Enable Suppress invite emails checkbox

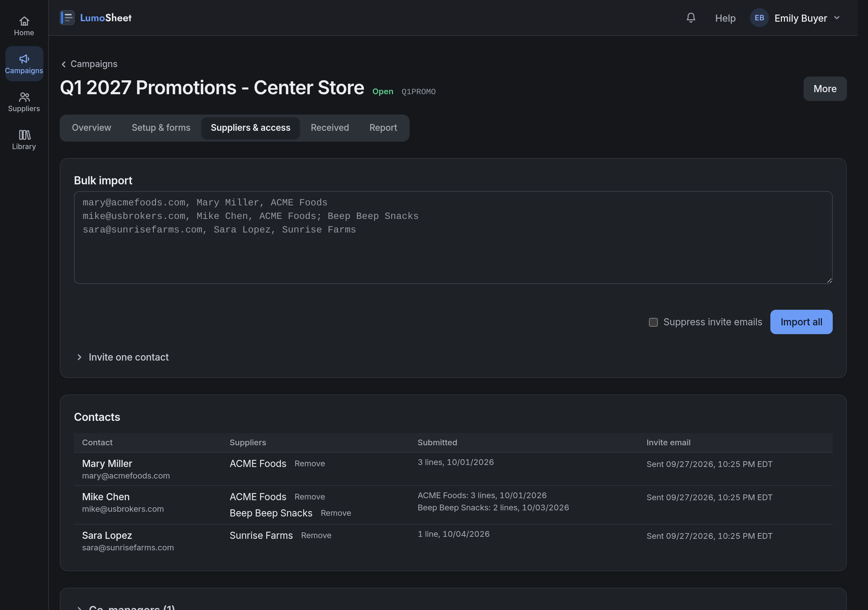point(653,322)
